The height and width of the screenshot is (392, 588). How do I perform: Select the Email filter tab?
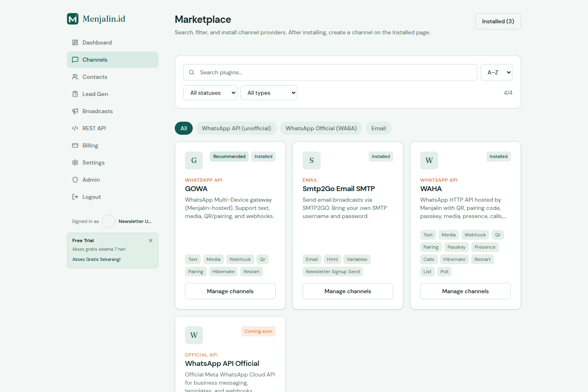(379, 128)
